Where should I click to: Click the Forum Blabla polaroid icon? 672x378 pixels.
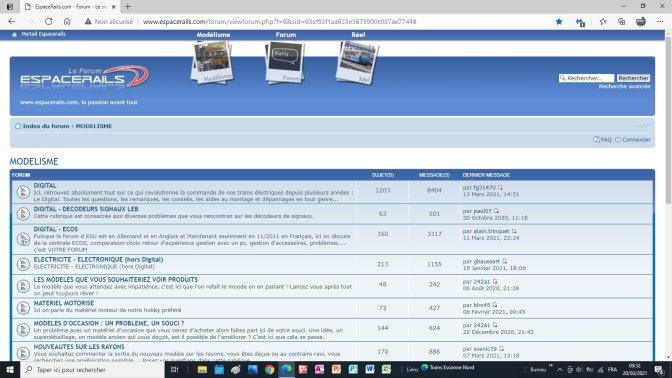click(285, 63)
